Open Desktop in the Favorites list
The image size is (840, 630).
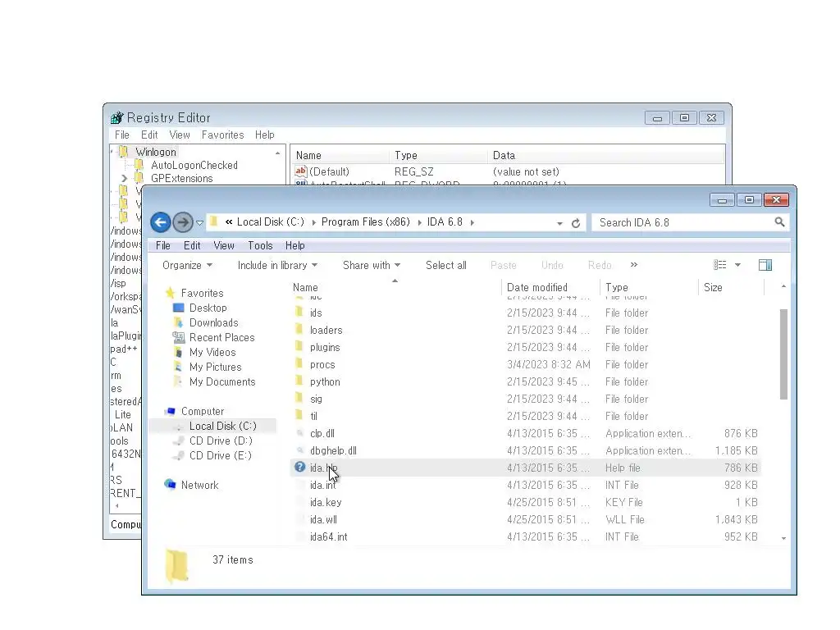click(208, 308)
